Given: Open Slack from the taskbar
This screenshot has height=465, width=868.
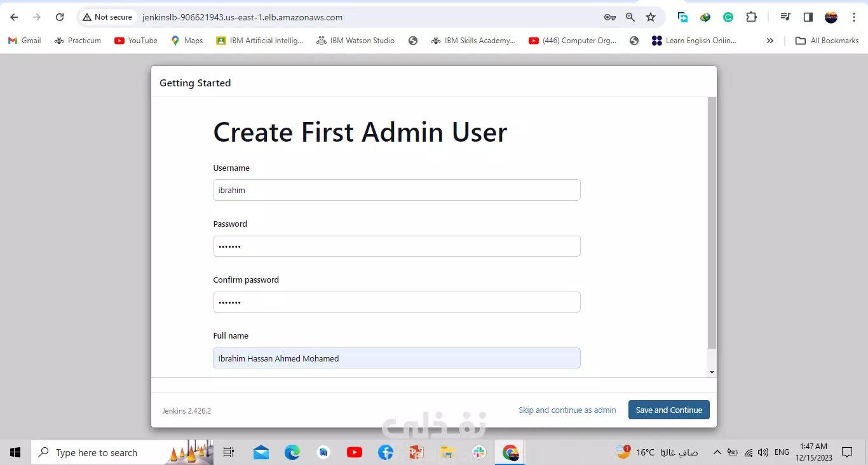Looking at the screenshot, I should click(x=478, y=452).
